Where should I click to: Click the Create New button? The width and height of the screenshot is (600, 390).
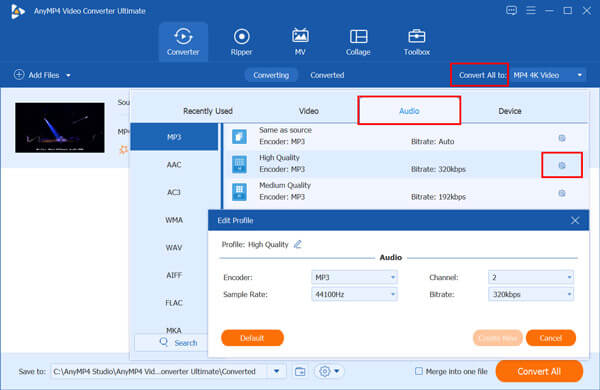497,338
